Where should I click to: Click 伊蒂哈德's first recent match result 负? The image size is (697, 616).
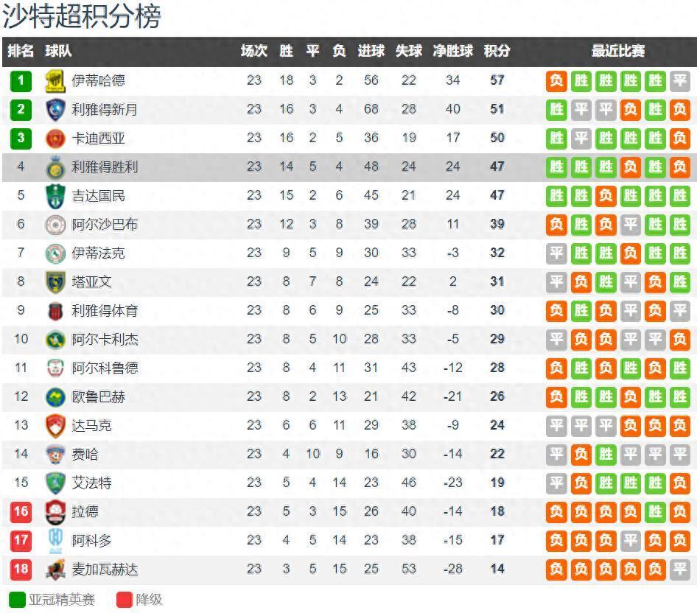coord(556,81)
